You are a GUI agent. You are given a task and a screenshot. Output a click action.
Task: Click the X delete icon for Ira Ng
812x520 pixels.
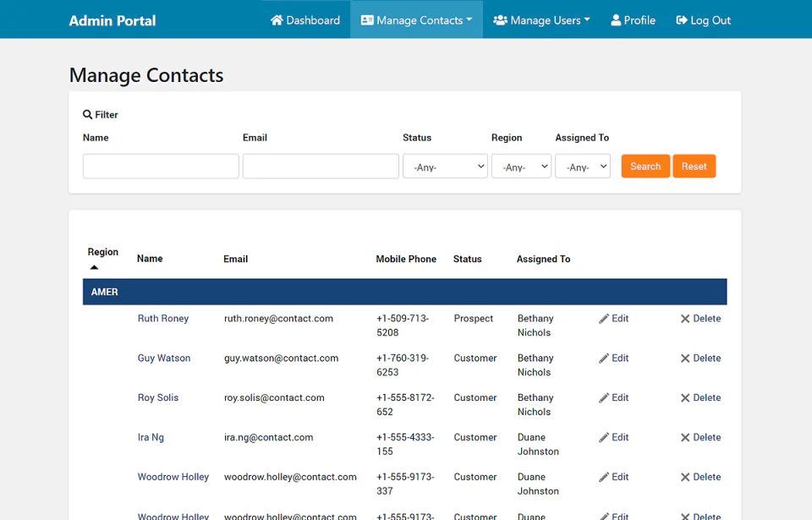pos(685,438)
